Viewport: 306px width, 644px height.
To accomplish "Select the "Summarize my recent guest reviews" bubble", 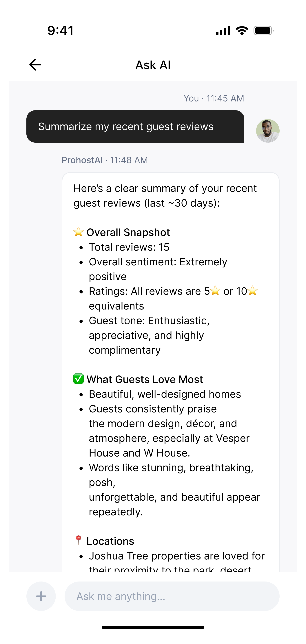I will (x=135, y=126).
